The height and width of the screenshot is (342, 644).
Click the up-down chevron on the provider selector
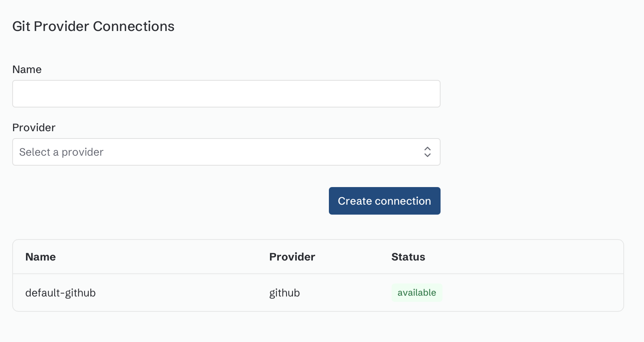pos(428,152)
